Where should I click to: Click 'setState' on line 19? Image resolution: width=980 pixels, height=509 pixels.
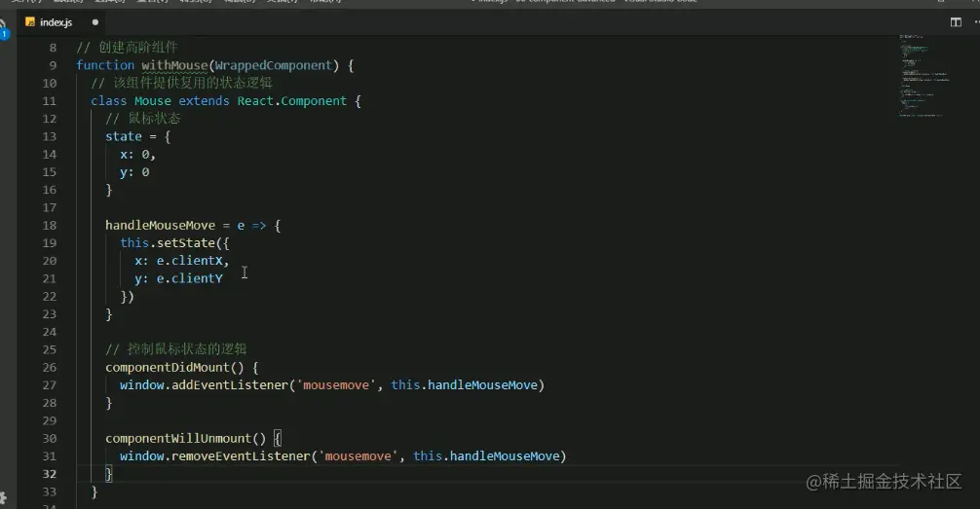[x=186, y=243]
